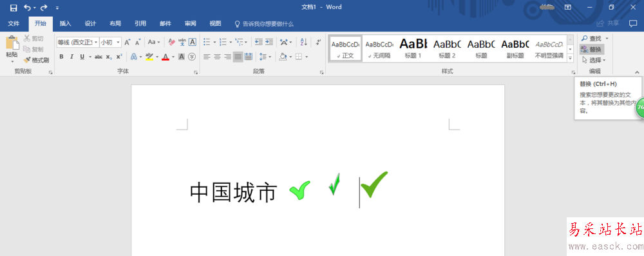
Task: Select the 无间隔 (No Spacing) style
Action: click(379, 48)
